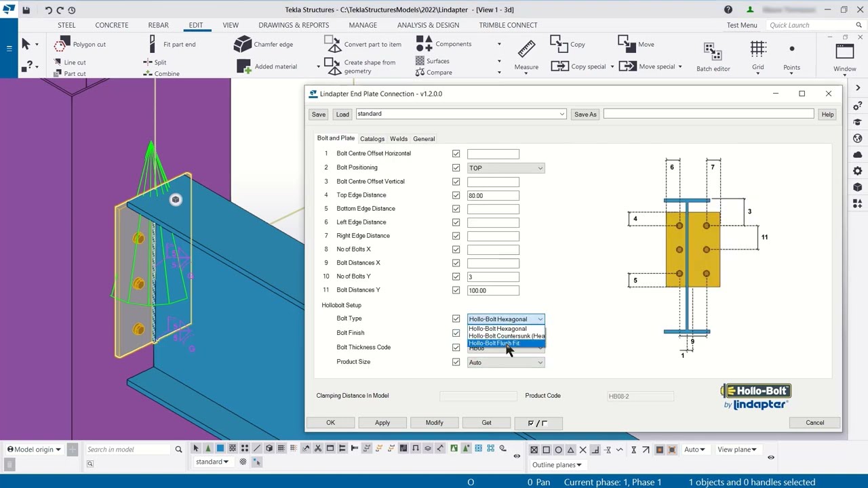Select Hollo-Bolt Flush Fit option
The height and width of the screenshot is (488, 868).
506,343
